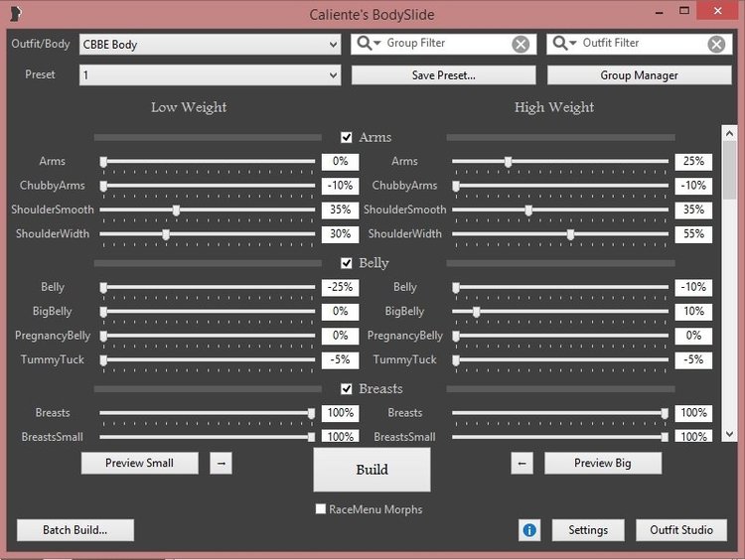745x560 pixels.
Task: Copy high weight values to low with left arrow
Action: point(521,463)
